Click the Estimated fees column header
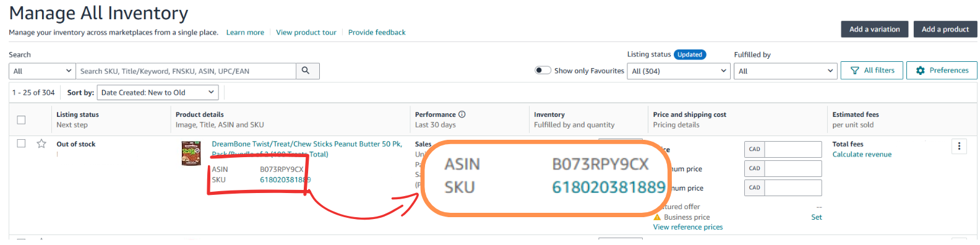Viewport: 980px width, 245px height. tap(856, 114)
